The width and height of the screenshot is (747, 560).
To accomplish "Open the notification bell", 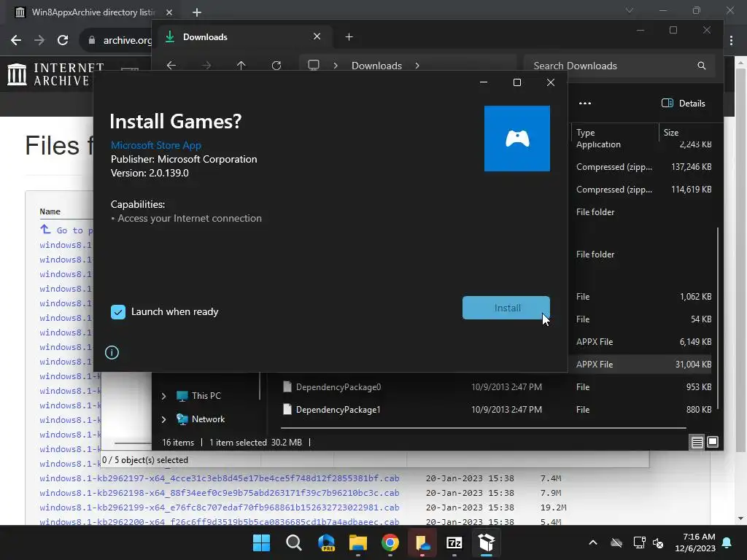I will [727, 542].
